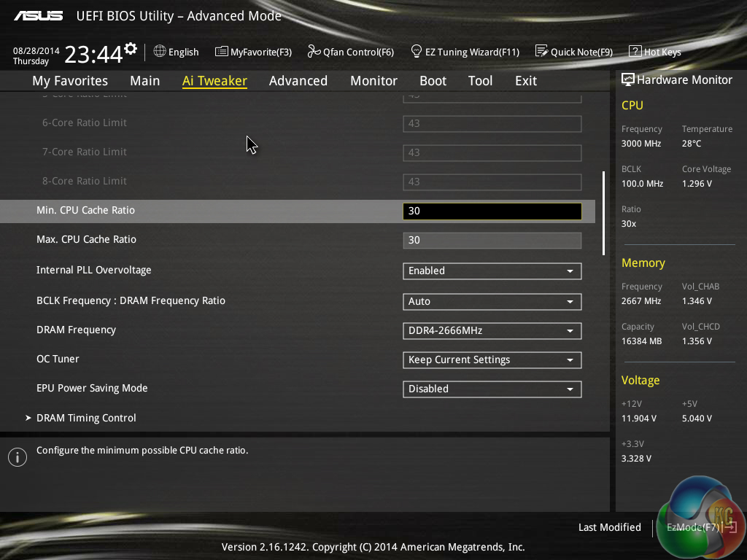Click the 7-Core Ratio Limit field
This screenshot has width=747, height=560.
tap(492, 153)
